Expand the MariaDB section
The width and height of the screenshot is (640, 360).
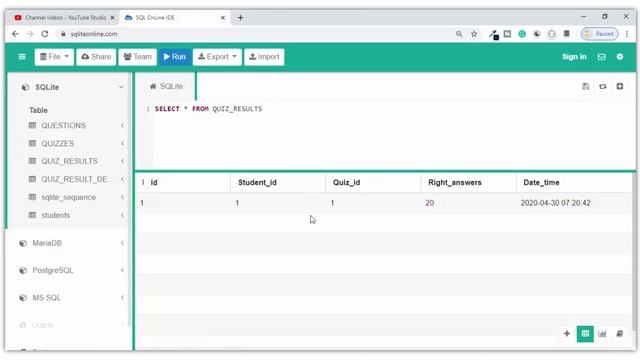(x=122, y=243)
